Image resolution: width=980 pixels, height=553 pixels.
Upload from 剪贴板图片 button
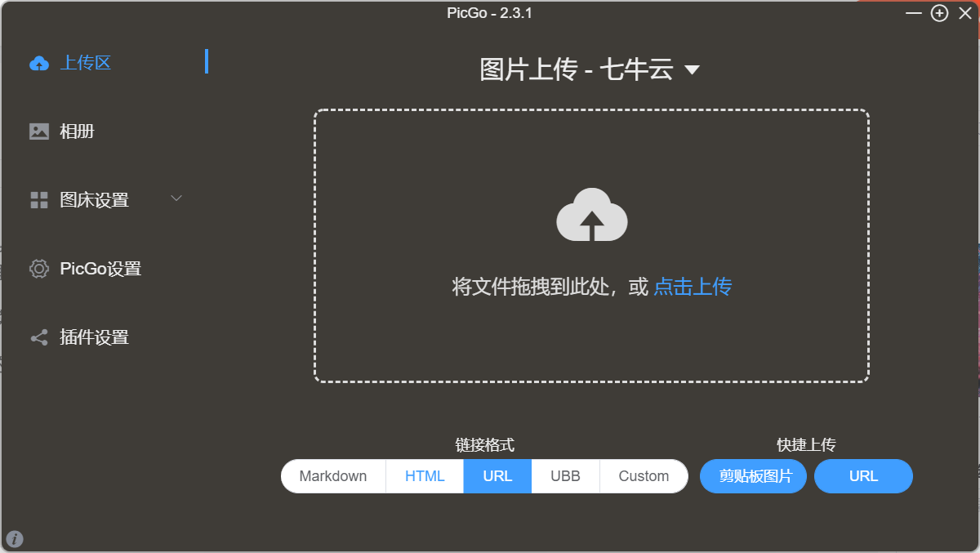pos(753,476)
